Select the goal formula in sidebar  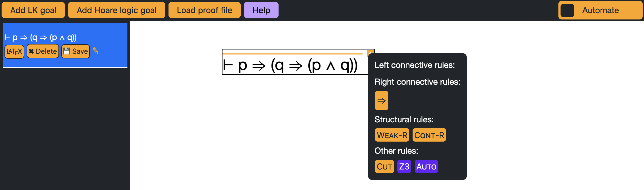[x=41, y=37]
